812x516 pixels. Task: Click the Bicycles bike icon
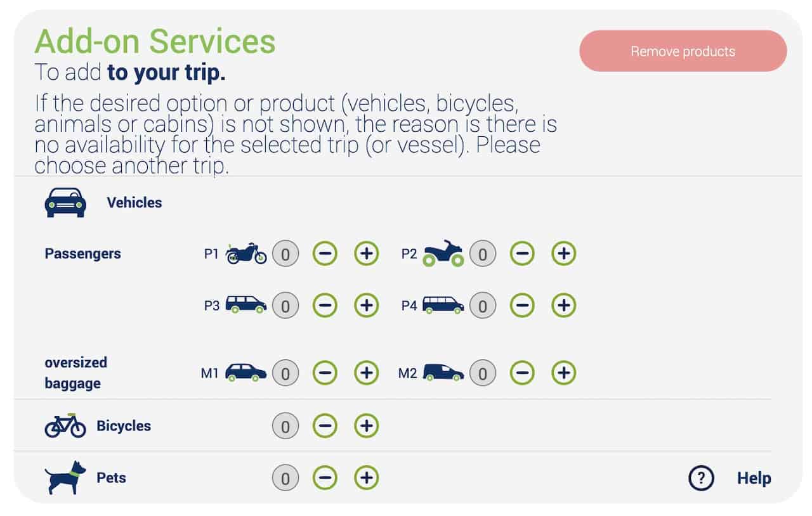tap(65, 425)
